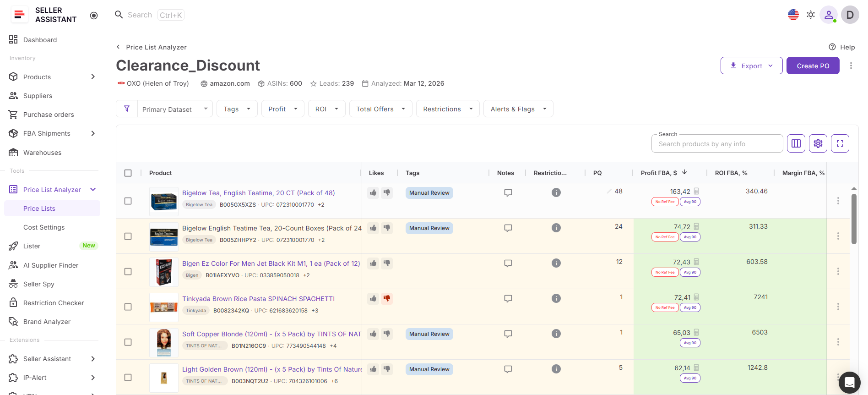Open the profit calculator icon next to 163,42
Viewport: 868px width, 395px height.
[696, 191]
